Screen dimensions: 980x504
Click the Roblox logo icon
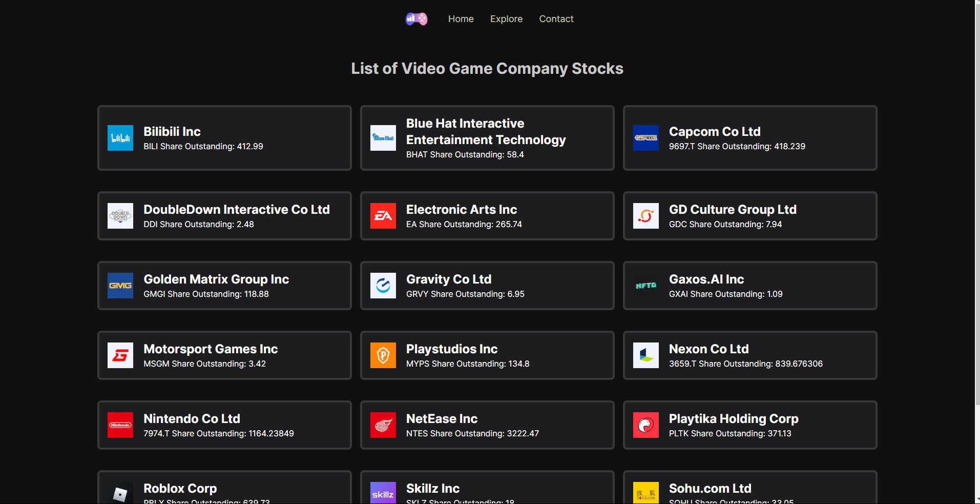click(120, 493)
